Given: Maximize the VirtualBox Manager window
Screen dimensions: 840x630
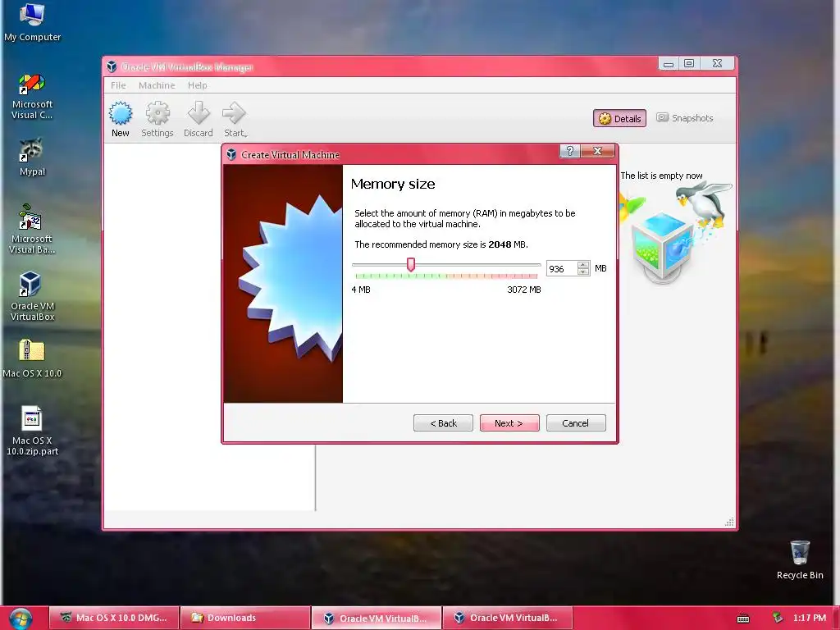Looking at the screenshot, I should coord(689,64).
